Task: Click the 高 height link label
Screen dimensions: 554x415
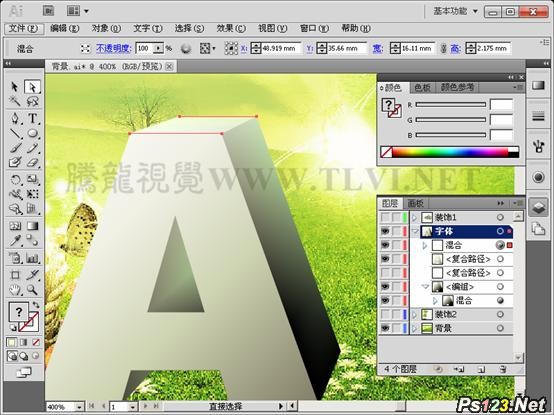Action: coord(455,48)
